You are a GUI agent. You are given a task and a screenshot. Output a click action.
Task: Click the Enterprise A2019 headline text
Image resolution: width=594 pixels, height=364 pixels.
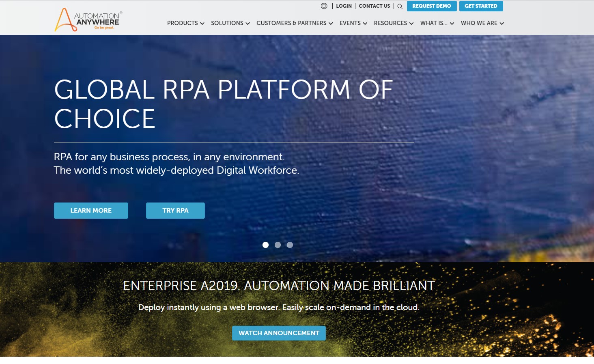click(x=279, y=286)
